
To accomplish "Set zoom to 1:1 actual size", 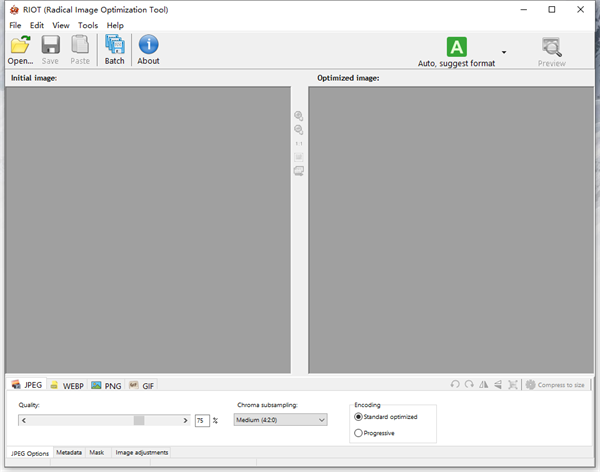I will pyautogui.click(x=298, y=144).
